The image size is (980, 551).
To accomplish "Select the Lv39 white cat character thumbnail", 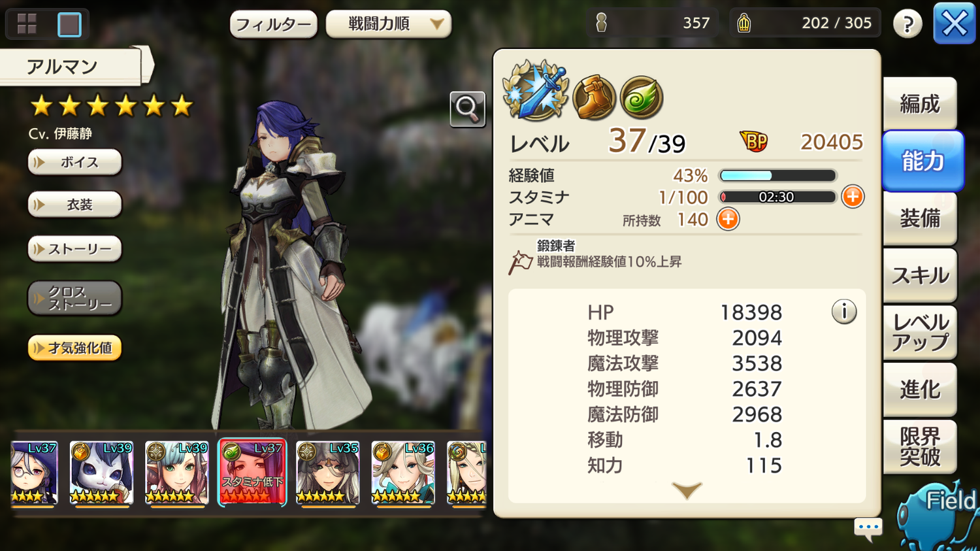I will click(101, 472).
